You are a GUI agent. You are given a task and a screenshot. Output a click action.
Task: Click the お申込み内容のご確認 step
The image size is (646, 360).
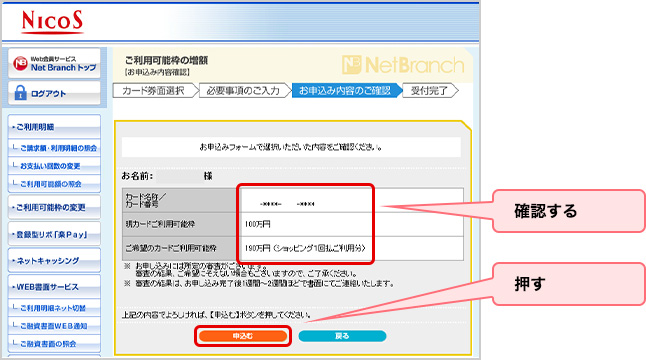(x=346, y=91)
